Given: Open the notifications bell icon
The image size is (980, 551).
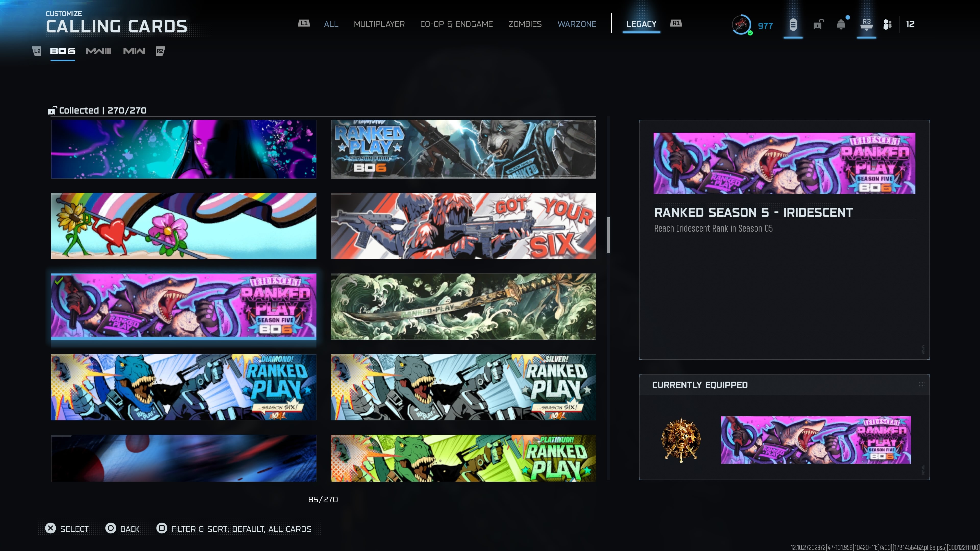Looking at the screenshot, I should click(x=841, y=25).
